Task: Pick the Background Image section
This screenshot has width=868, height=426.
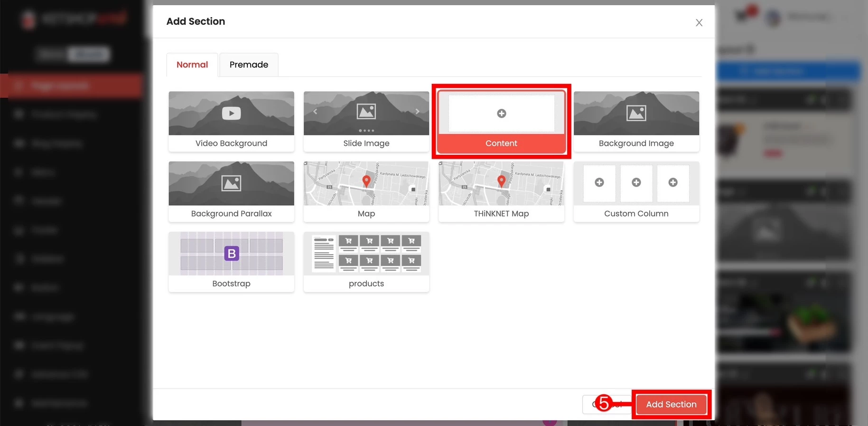Action: tap(636, 122)
